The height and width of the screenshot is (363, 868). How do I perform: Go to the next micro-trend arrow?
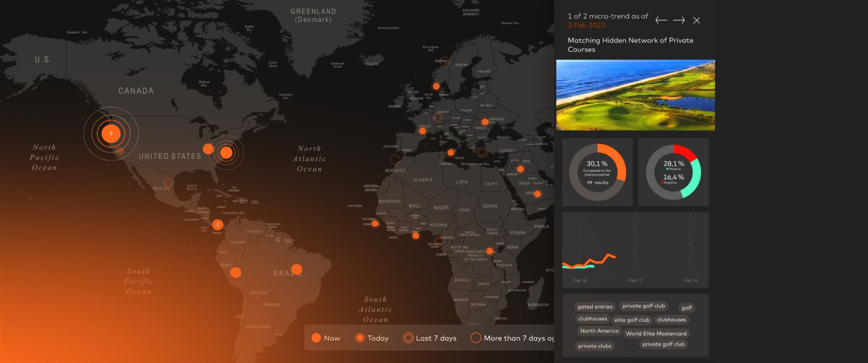(679, 20)
